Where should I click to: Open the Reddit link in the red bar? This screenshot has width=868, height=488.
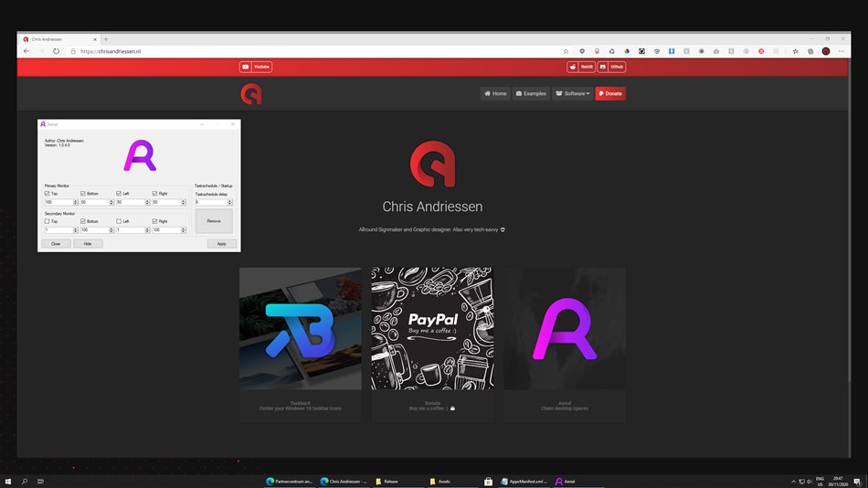581,67
